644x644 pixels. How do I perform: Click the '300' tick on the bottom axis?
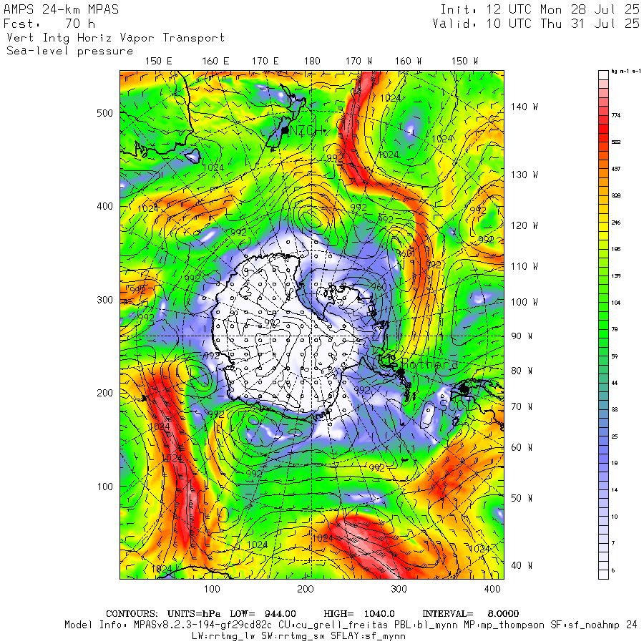399,589
